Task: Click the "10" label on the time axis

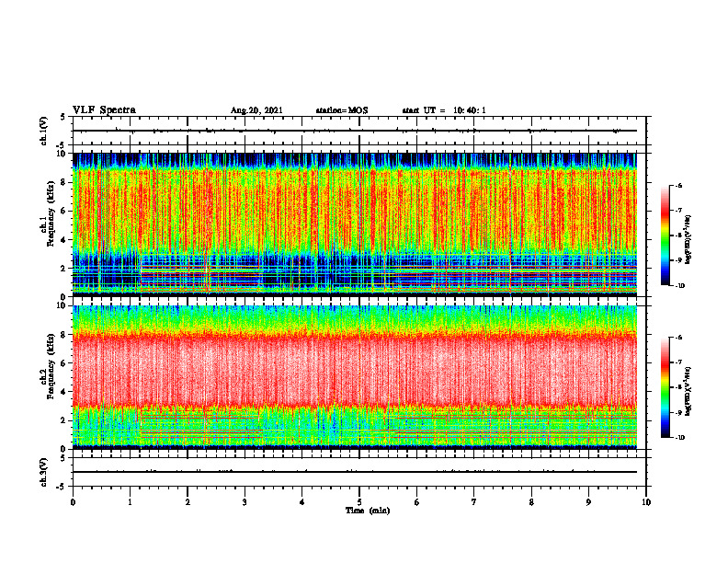Action: pyautogui.click(x=646, y=502)
